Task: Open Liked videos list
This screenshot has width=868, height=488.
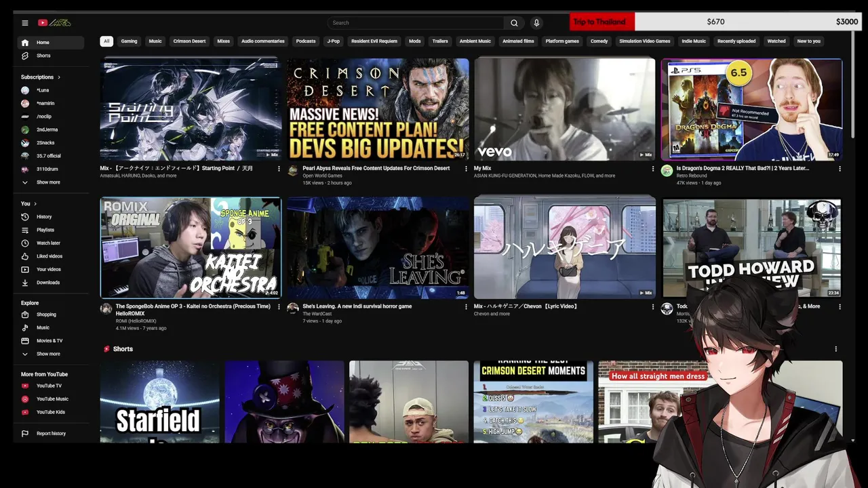Action: 51,256
